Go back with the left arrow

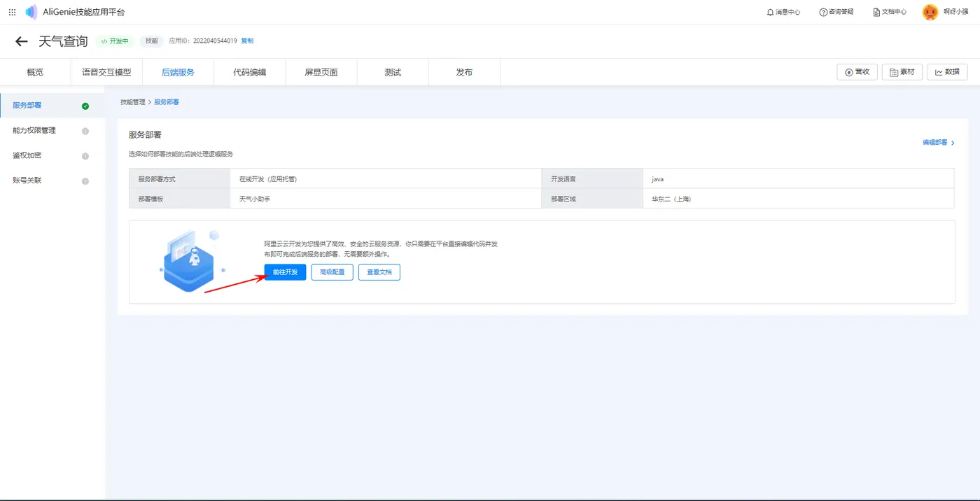pos(22,41)
